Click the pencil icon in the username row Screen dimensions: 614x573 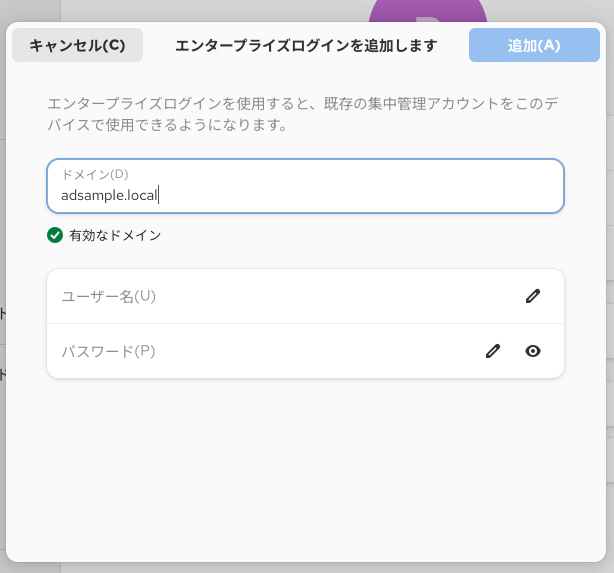533,296
